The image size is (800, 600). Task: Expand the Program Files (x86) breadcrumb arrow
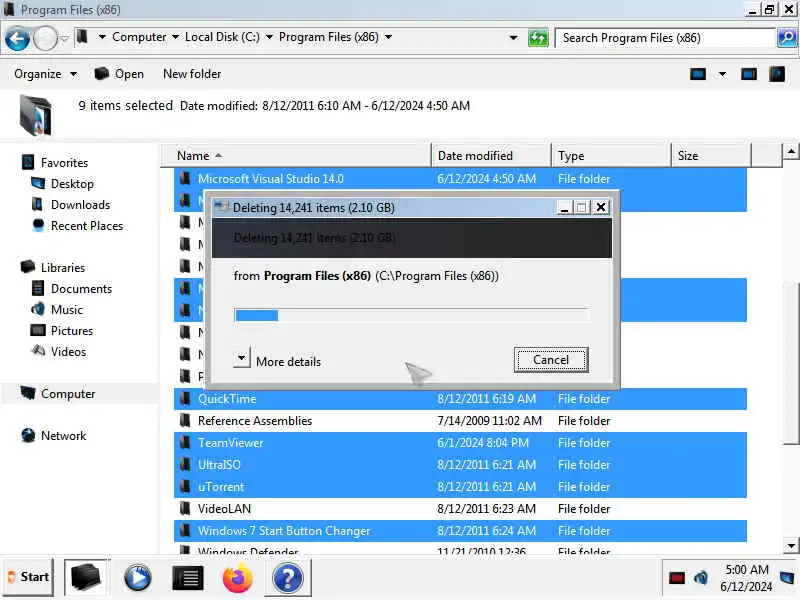(389, 37)
